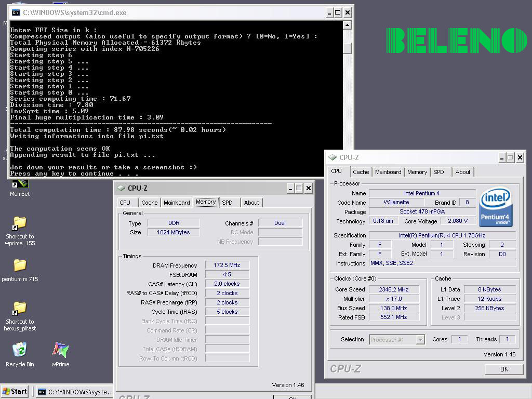Launch the wPrime desktop icon
Screen dimensions: 532x399
pos(60,350)
